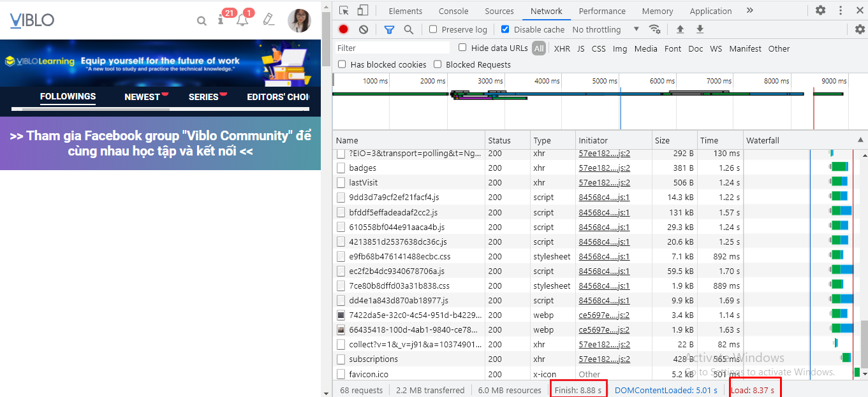Image resolution: width=868 pixels, height=397 pixels.
Task: Open the Viblo site search icon
Action: (x=202, y=21)
